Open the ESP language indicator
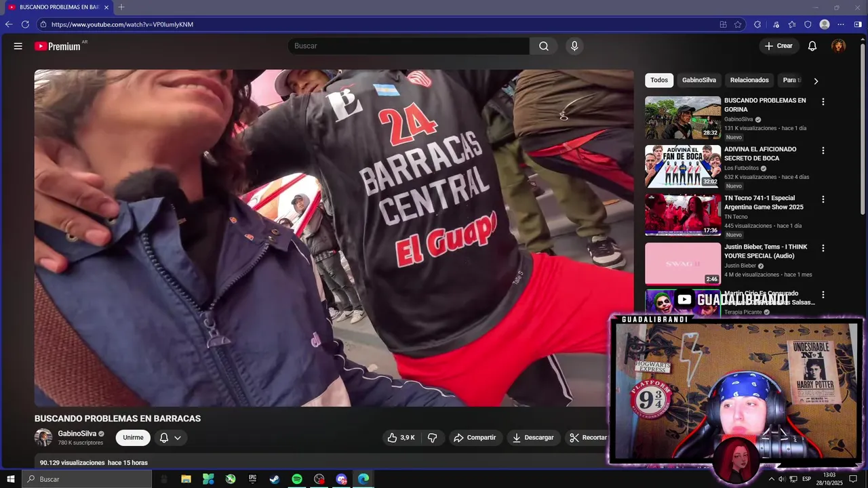Image resolution: width=868 pixels, height=488 pixels. click(806, 479)
